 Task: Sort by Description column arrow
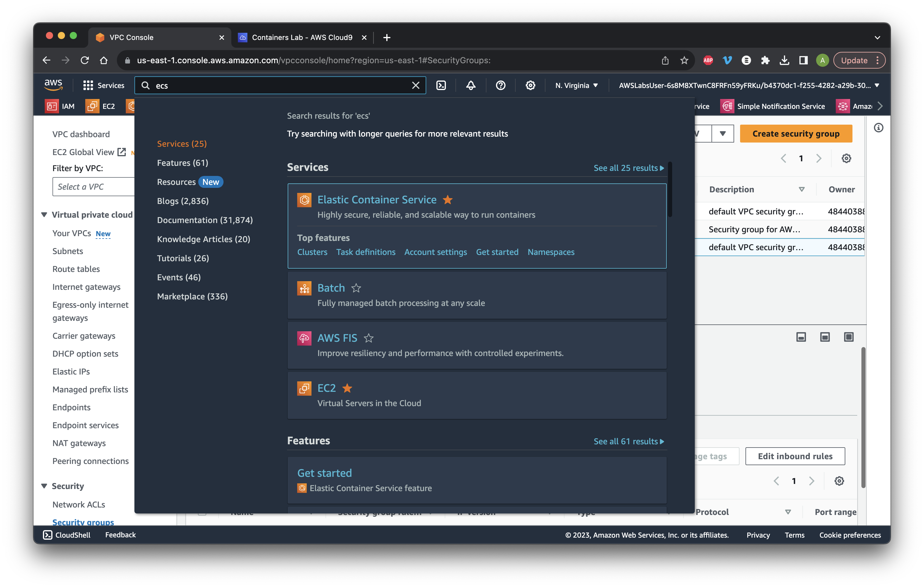(801, 189)
